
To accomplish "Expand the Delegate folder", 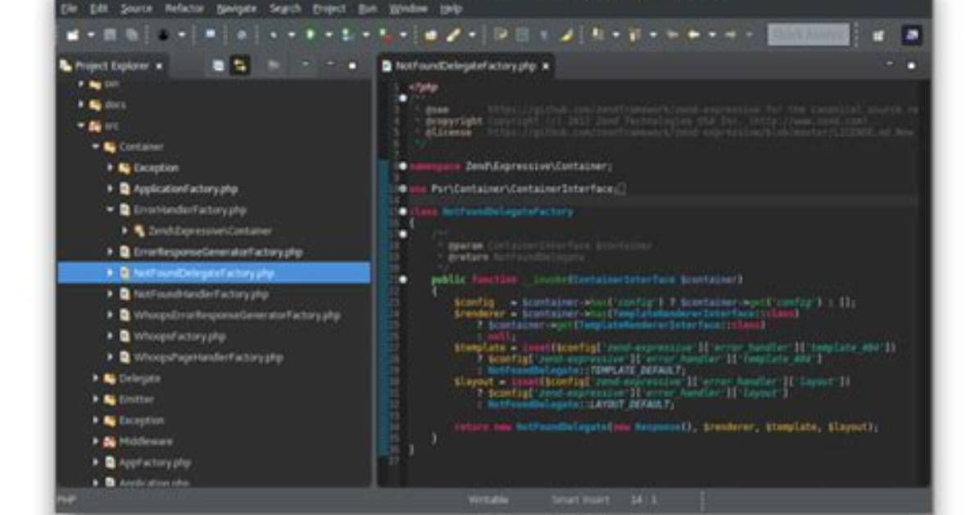I will click(96, 378).
